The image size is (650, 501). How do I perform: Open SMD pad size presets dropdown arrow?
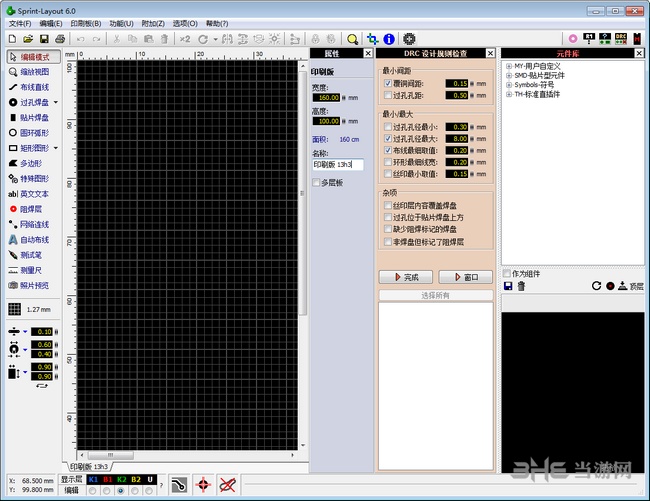pyautogui.click(x=25, y=372)
